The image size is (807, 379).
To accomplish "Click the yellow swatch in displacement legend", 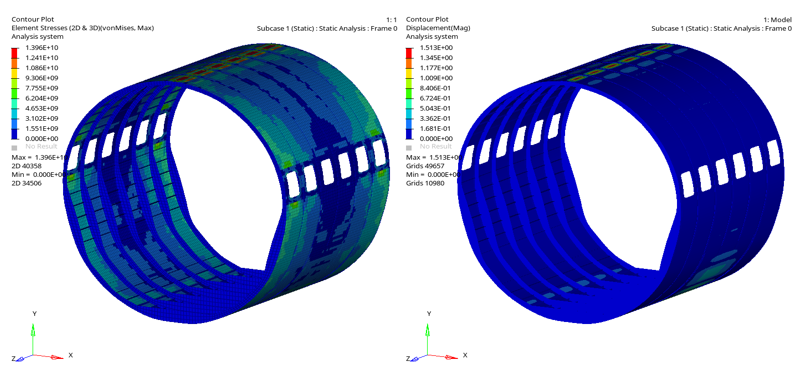I will (409, 73).
